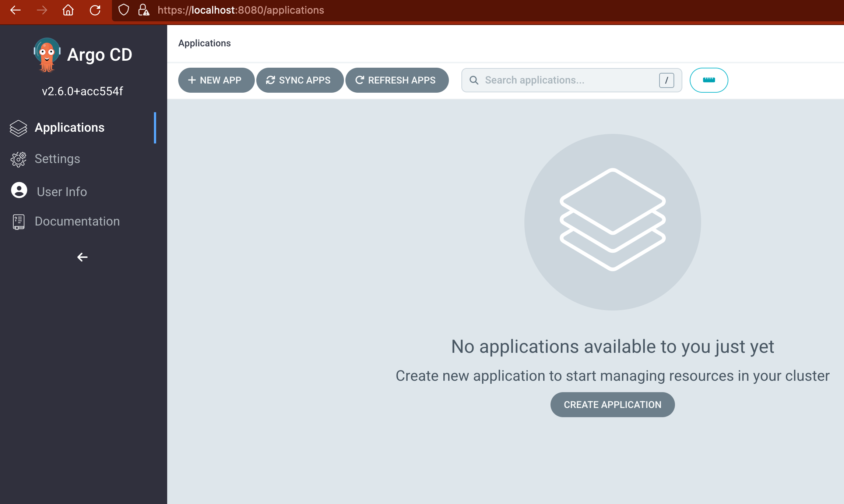Screen dimensions: 844x504
Task: Toggle tracking protection shield in browser bar
Action: [x=123, y=10]
